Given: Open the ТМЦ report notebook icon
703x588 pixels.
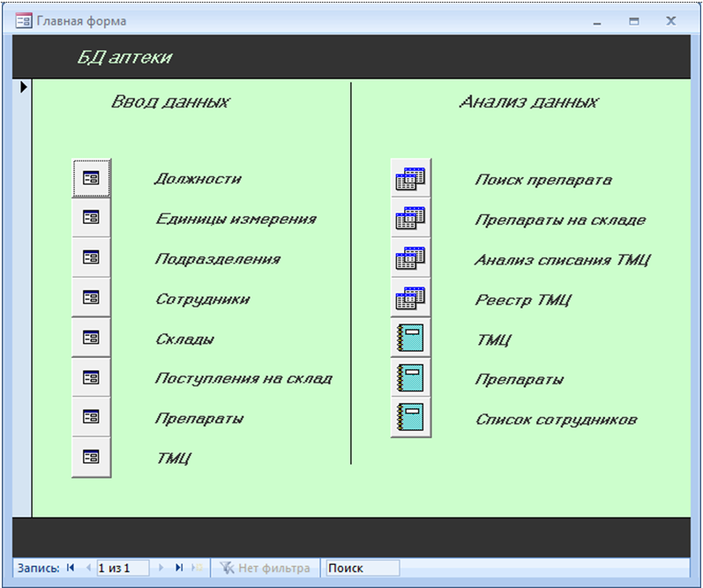Looking at the screenshot, I should click(x=410, y=338).
